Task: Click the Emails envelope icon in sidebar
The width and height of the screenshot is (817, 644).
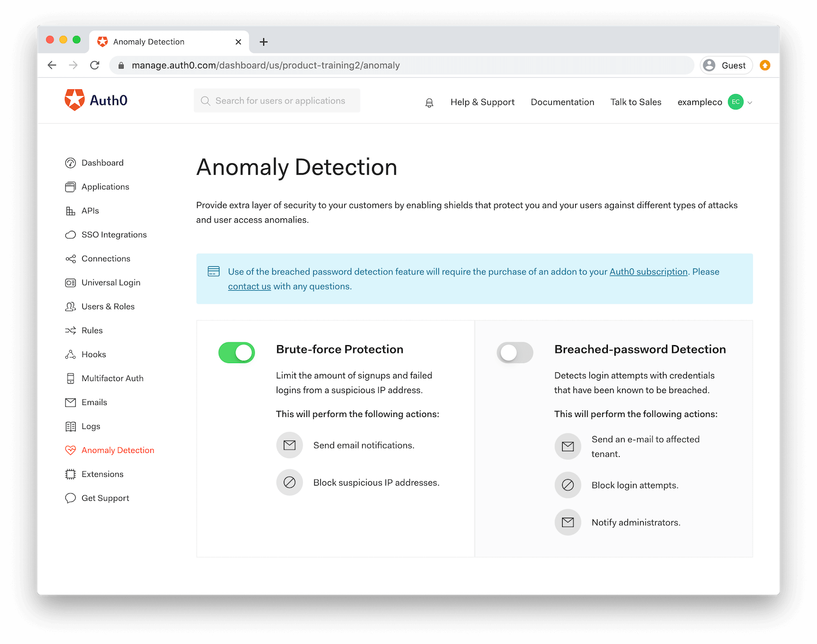Action: click(70, 402)
